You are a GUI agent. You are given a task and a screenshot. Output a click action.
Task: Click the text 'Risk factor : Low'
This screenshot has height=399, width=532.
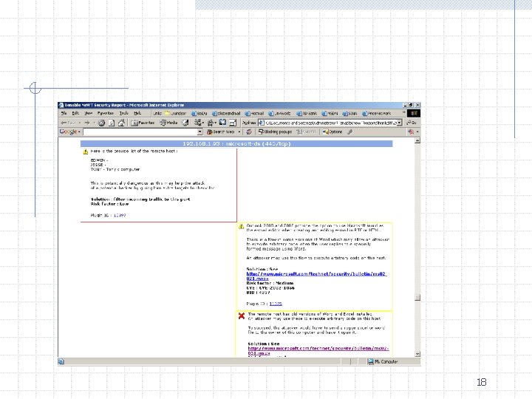click(x=109, y=204)
